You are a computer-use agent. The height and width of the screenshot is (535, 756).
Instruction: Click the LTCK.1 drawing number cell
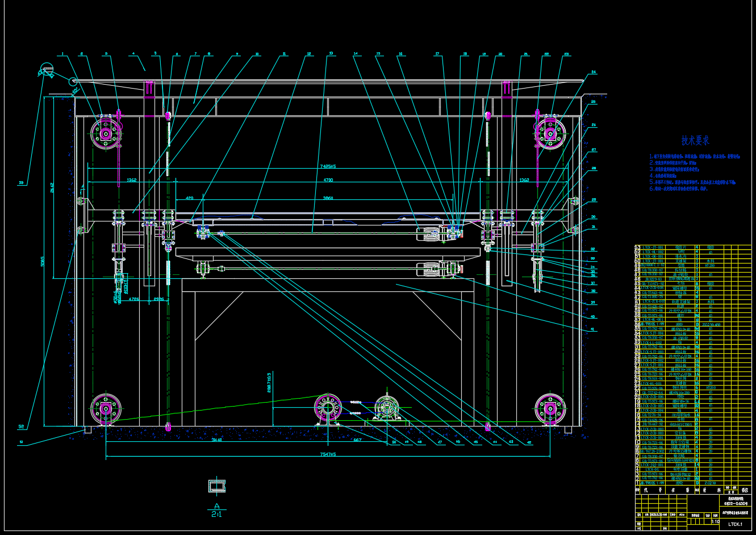(x=735, y=524)
